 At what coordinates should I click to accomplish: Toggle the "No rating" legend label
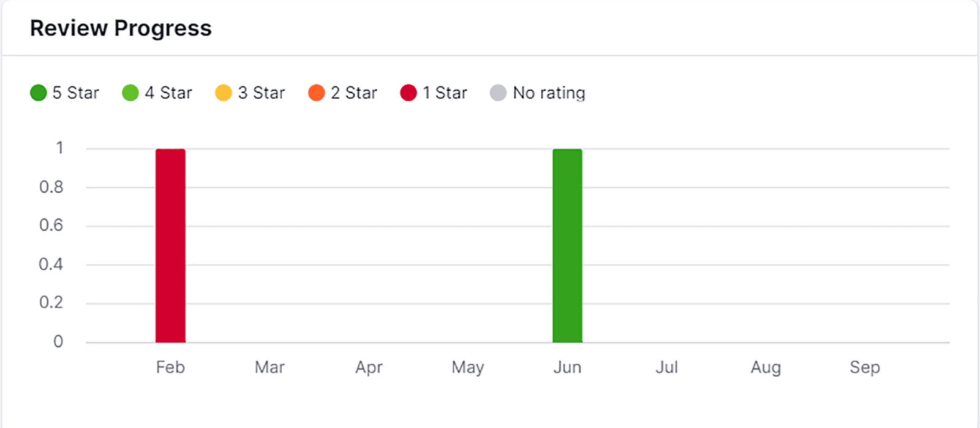pos(549,93)
